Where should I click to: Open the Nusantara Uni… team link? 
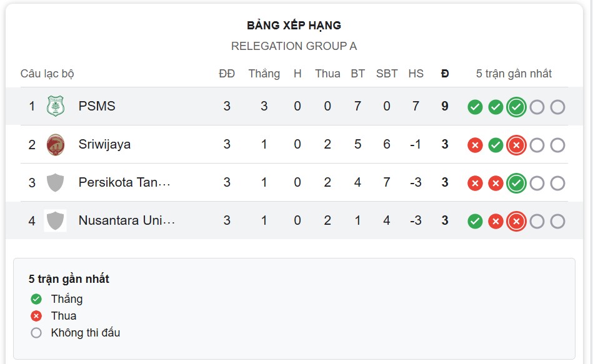[x=127, y=220]
